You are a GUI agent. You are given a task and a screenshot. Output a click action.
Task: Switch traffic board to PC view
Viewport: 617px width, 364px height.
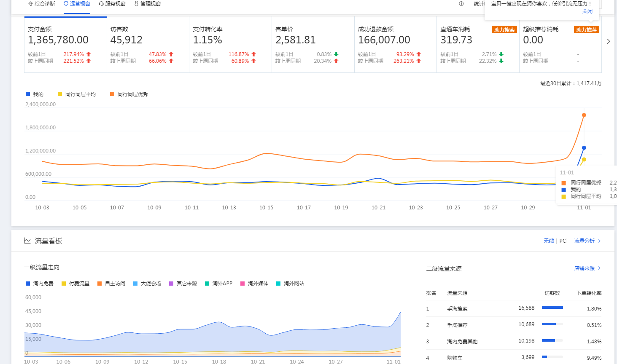click(563, 241)
